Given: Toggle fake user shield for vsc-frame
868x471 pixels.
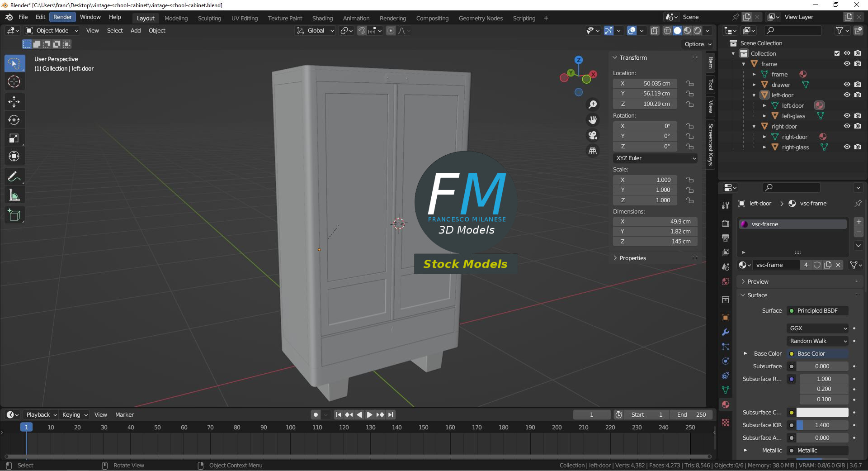Looking at the screenshot, I should [x=817, y=265].
